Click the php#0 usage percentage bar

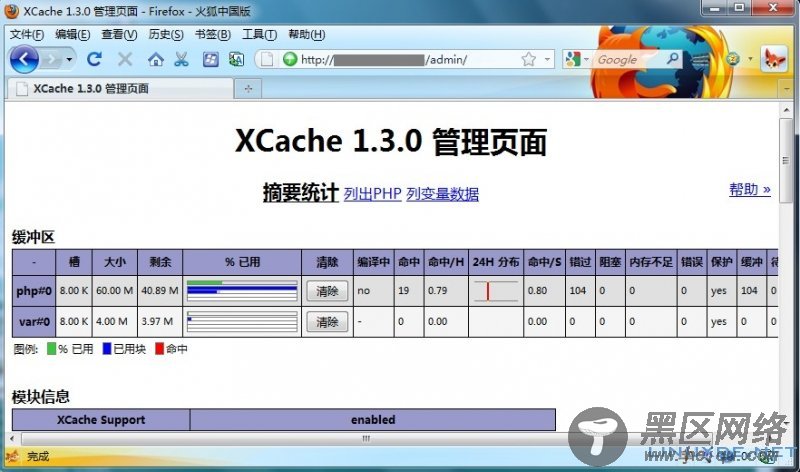(242, 291)
